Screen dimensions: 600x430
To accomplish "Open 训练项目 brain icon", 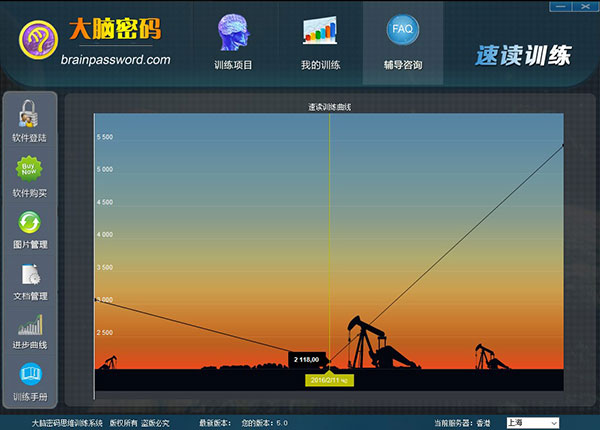I will [x=233, y=33].
